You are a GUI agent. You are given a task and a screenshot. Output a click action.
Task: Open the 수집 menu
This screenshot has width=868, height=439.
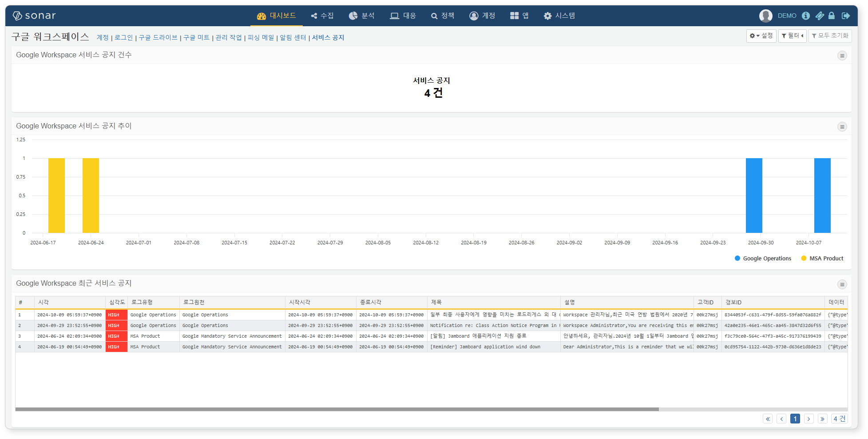pyautogui.click(x=322, y=16)
